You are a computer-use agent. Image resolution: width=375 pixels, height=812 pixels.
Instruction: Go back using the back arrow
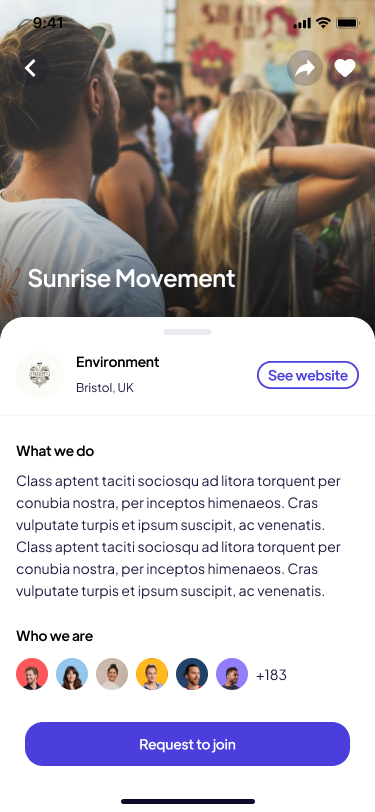31,68
